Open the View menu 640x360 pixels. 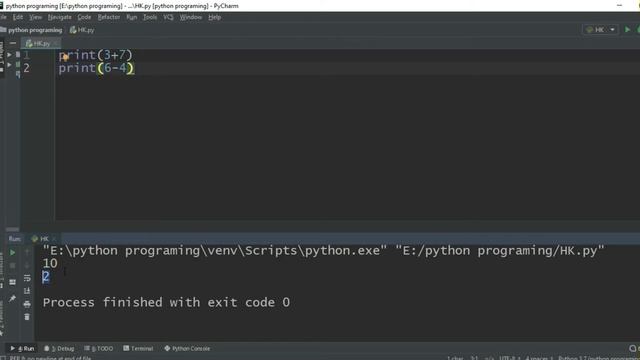click(36, 17)
